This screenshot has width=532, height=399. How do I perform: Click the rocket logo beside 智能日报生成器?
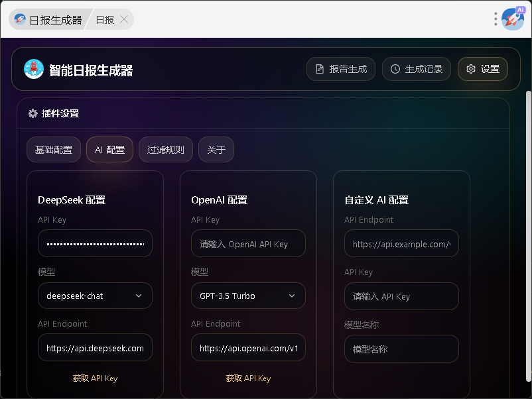pos(34,70)
